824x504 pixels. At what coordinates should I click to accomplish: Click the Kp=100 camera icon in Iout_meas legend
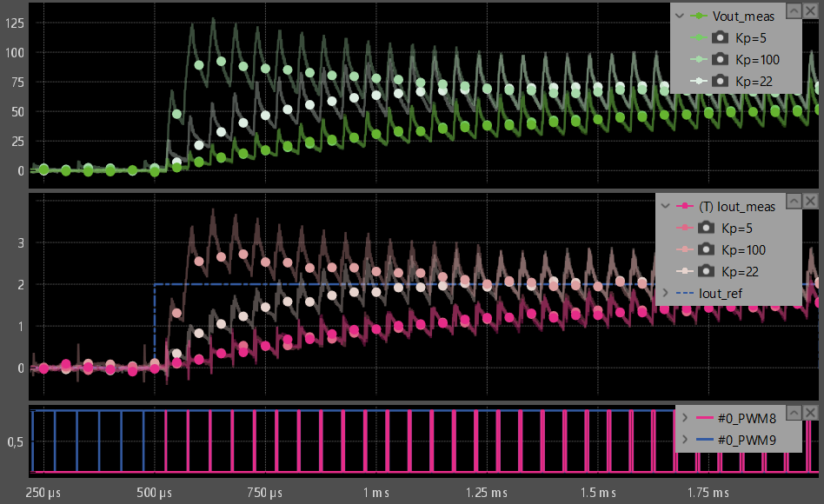pos(706,249)
